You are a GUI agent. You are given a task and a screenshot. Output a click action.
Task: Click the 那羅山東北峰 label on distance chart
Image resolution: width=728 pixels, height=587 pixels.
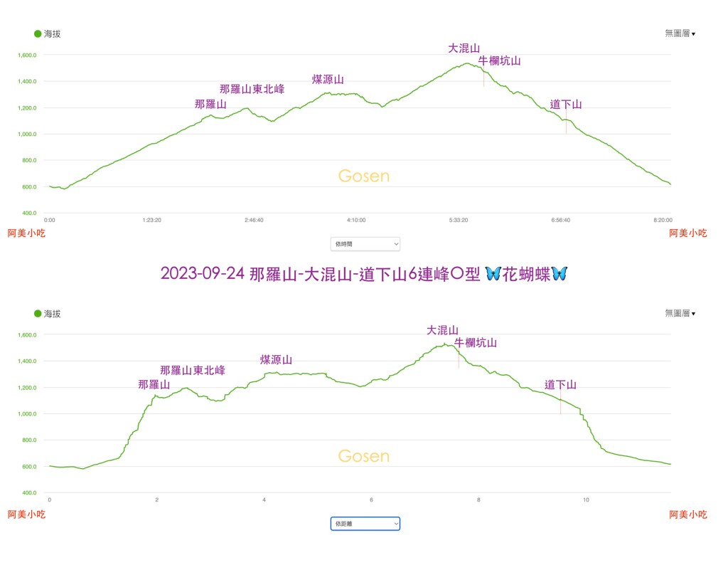pyautogui.click(x=193, y=371)
